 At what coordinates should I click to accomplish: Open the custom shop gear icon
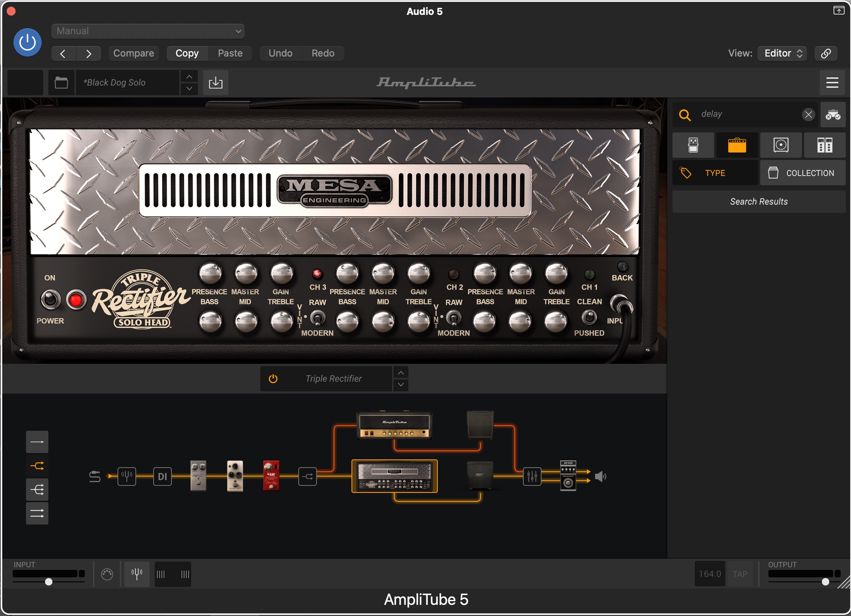click(x=833, y=115)
